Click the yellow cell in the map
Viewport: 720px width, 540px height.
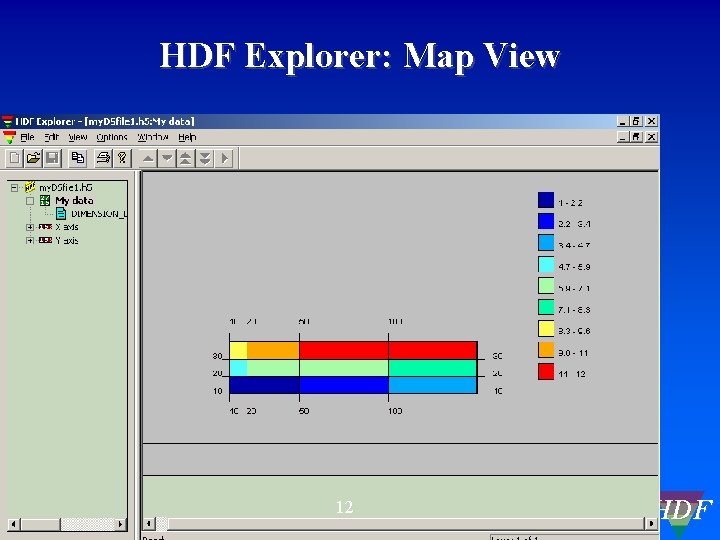238,350
